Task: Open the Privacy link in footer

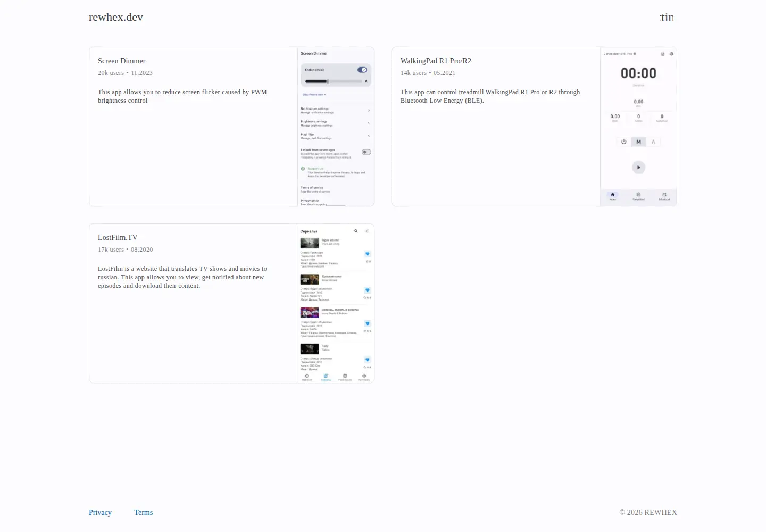Action: (100, 512)
